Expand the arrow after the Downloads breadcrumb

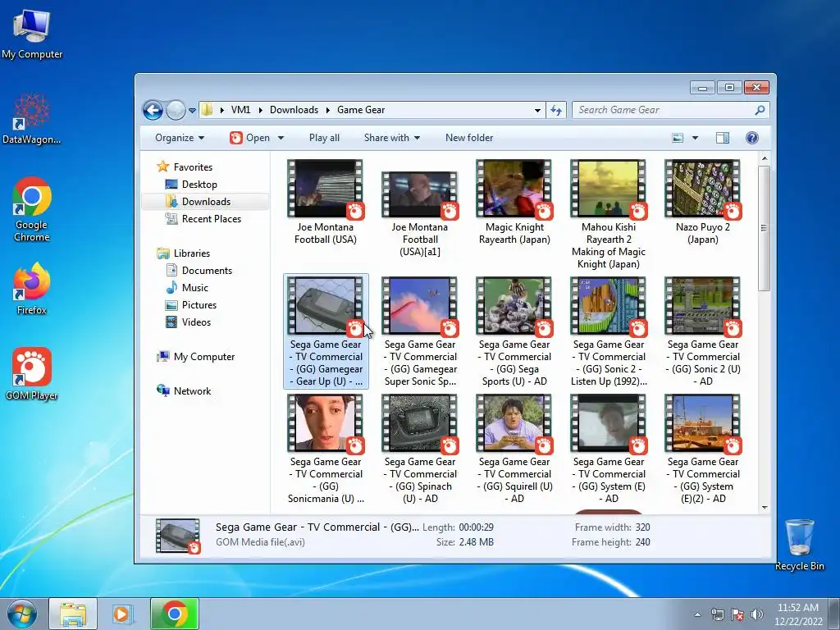[x=327, y=111]
